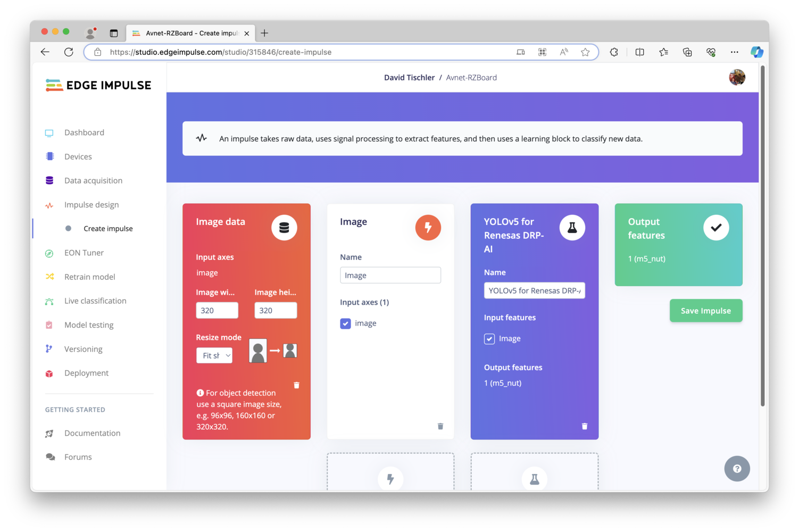Click the Deployment box icon
The image size is (799, 532).
49,373
